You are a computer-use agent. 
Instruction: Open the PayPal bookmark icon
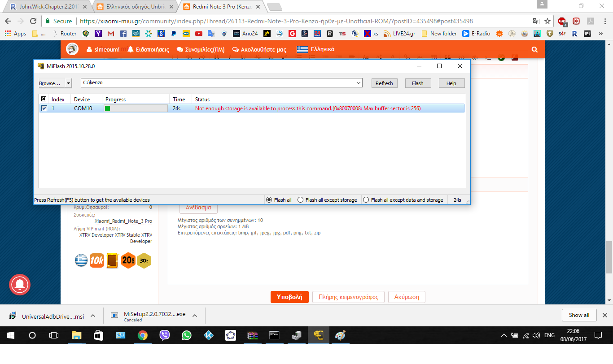(173, 34)
